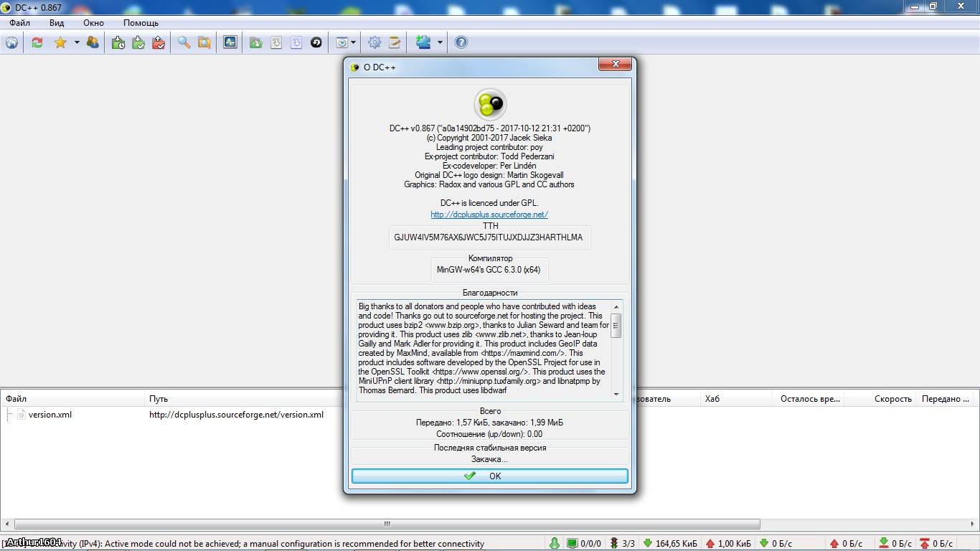Click the credits scrollbar thumb
The image size is (980, 551).
[616, 326]
